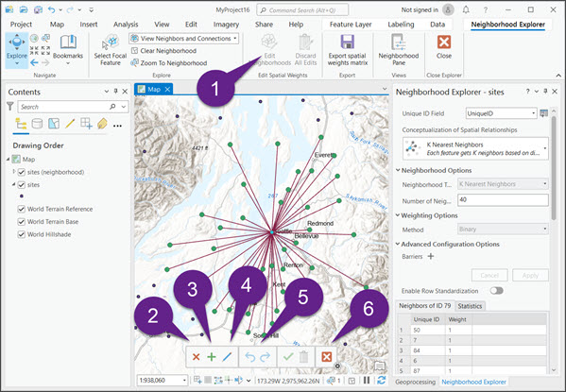The height and width of the screenshot is (392, 566).
Task: Uncheck the sites (neighborhood) layer
Action: 22,172
